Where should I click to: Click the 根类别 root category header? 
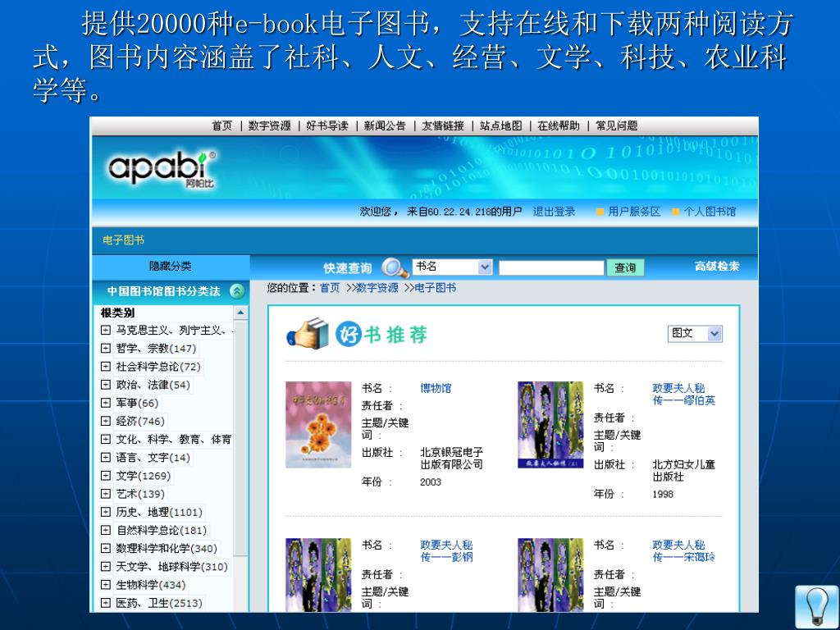coord(117,313)
